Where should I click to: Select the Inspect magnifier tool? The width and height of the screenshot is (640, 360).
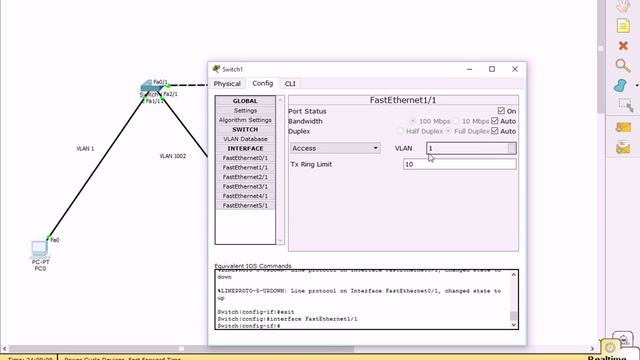[623, 65]
